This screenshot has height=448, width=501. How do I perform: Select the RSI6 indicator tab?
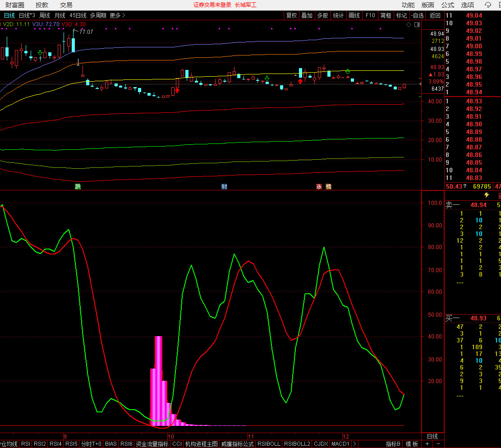(x=126, y=444)
